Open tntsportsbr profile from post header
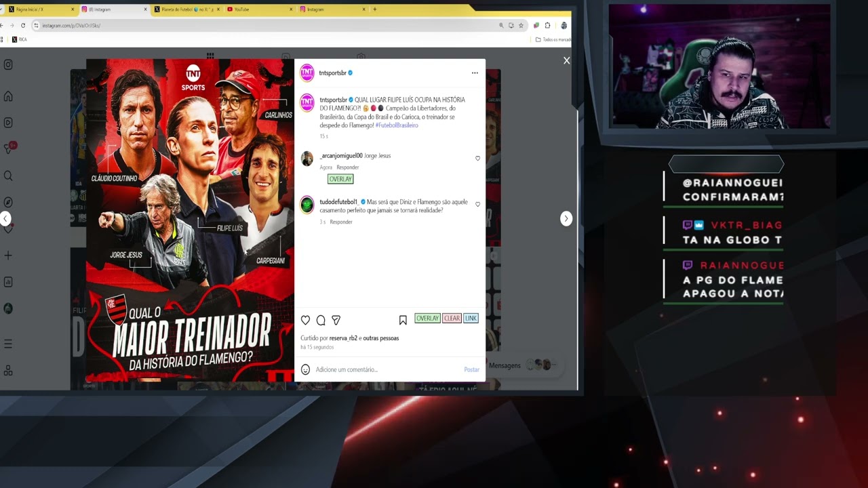868x488 pixels. (x=332, y=73)
